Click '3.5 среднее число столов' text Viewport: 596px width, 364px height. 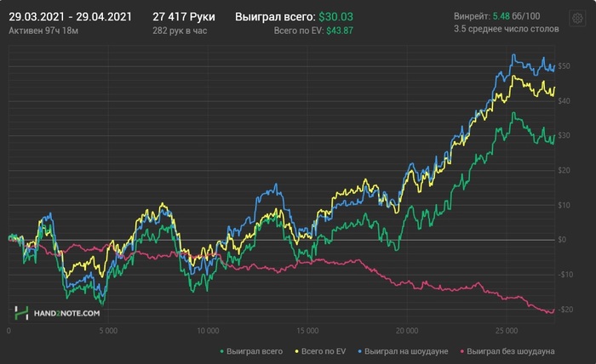(507, 30)
